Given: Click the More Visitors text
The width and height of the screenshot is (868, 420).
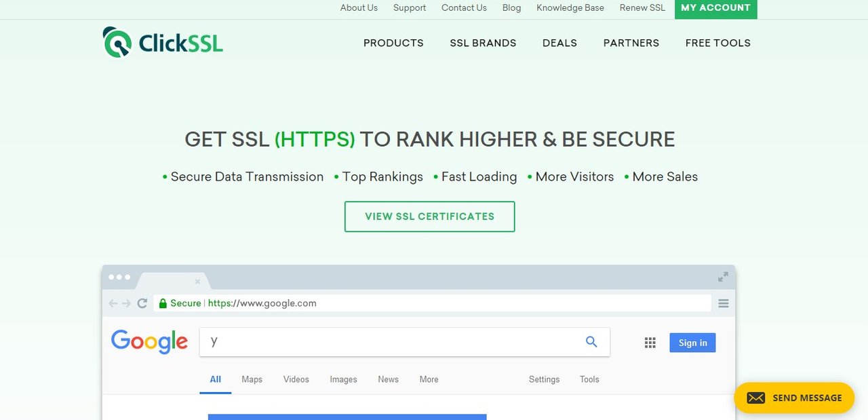Looking at the screenshot, I should pyautogui.click(x=574, y=177).
